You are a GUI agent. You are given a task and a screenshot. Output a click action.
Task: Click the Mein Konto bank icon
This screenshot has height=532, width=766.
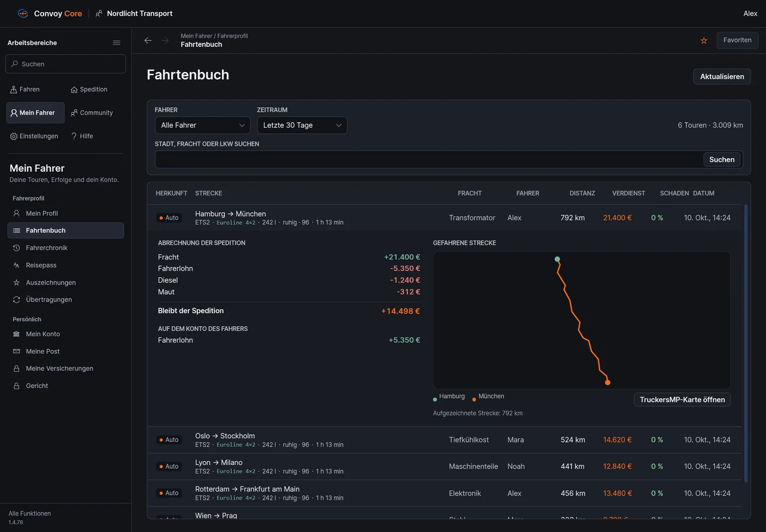click(x=16, y=334)
